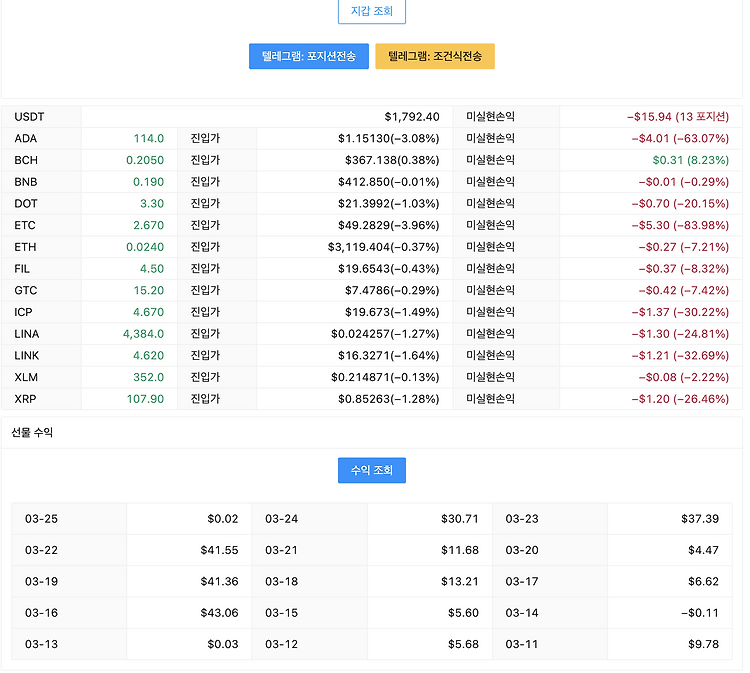Select the DOT row label
Screen dimensions: 750x673
[x=26, y=204]
